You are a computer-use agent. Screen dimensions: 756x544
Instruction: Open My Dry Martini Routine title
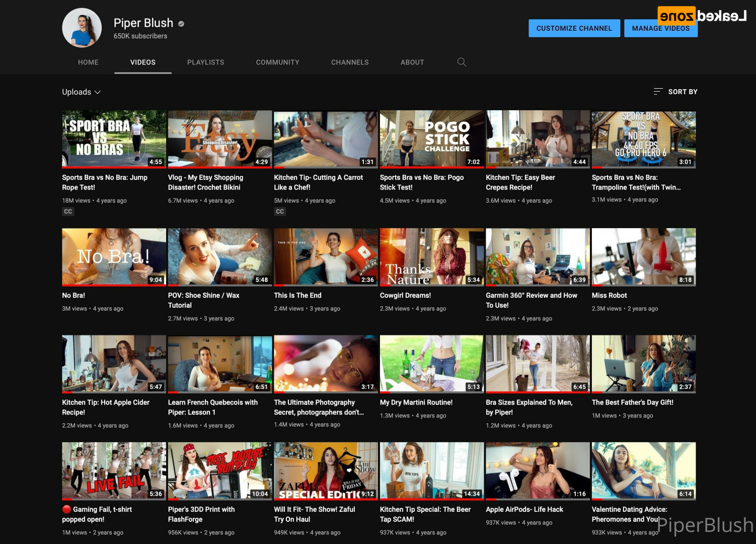pos(416,402)
